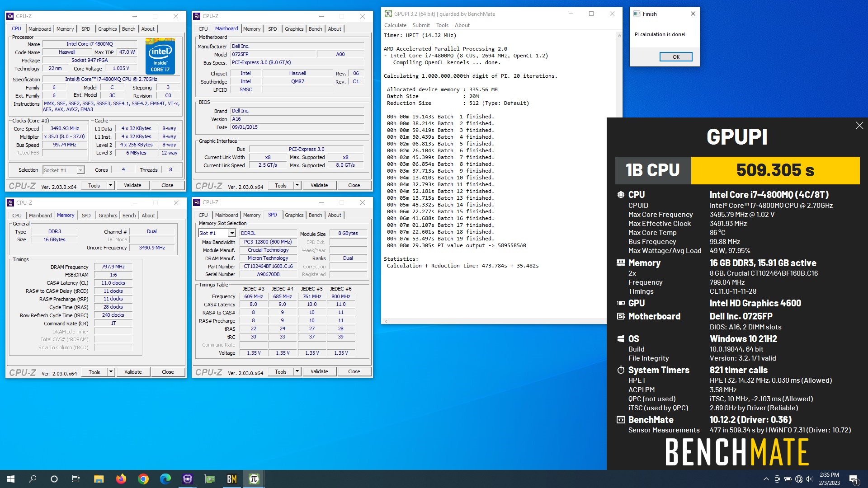Click the GPUPI window title icon
Image resolution: width=868 pixels, height=488 pixels.
coord(388,14)
